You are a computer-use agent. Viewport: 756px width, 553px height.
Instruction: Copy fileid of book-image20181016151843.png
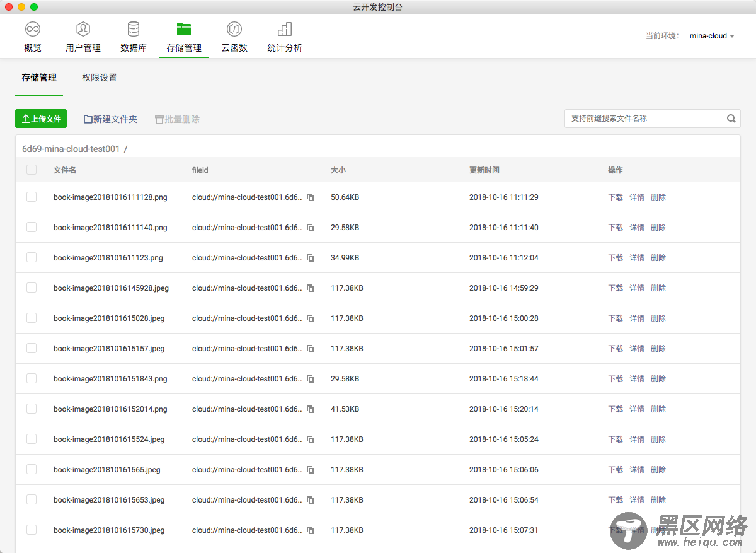click(310, 379)
